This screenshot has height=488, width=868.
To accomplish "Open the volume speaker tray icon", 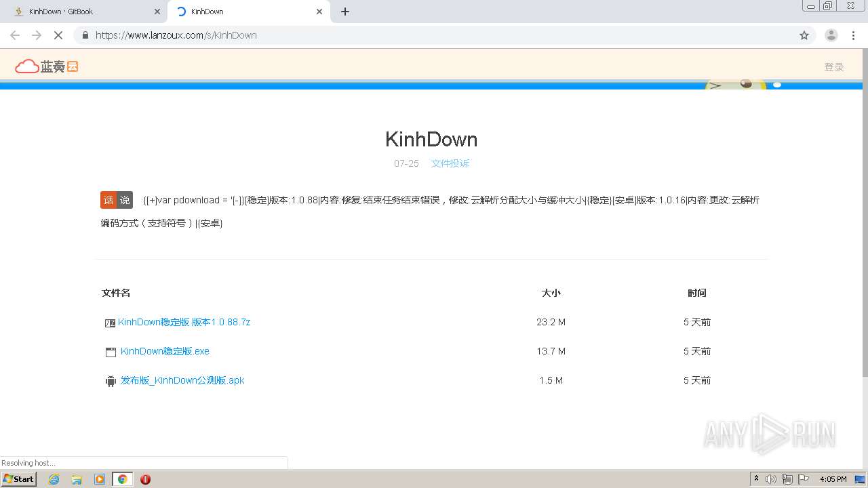I will point(771,479).
